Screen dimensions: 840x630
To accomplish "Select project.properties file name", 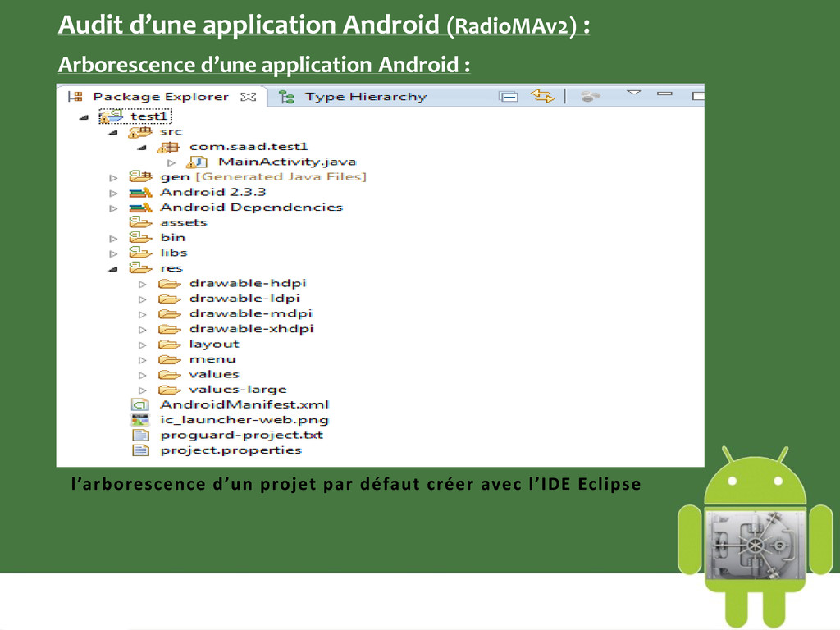I will [231, 450].
